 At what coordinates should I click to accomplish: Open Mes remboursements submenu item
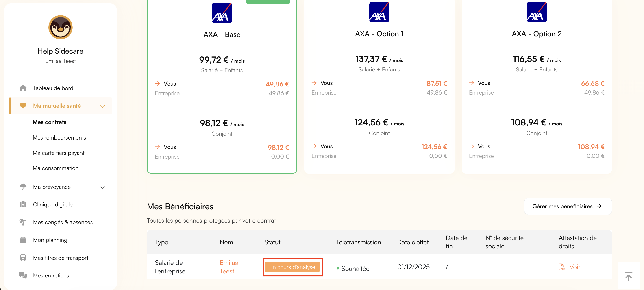[x=59, y=137]
